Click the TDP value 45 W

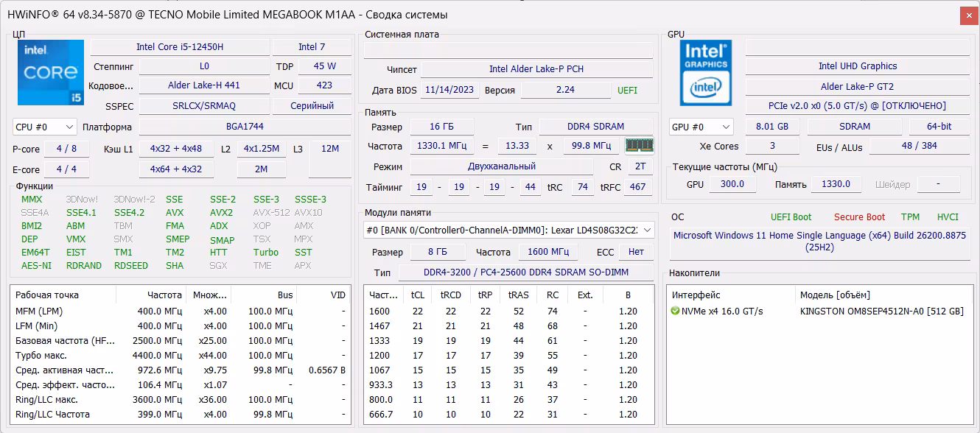pos(325,66)
